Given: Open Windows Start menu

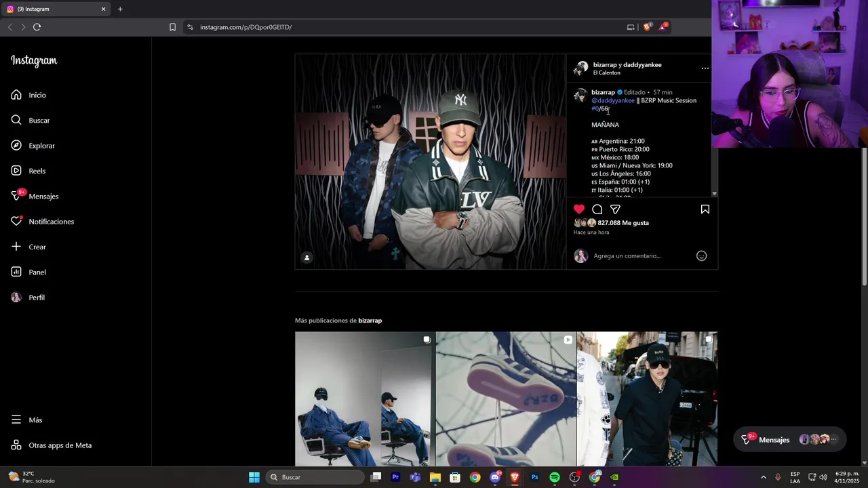Looking at the screenshot, I should 254,477.
